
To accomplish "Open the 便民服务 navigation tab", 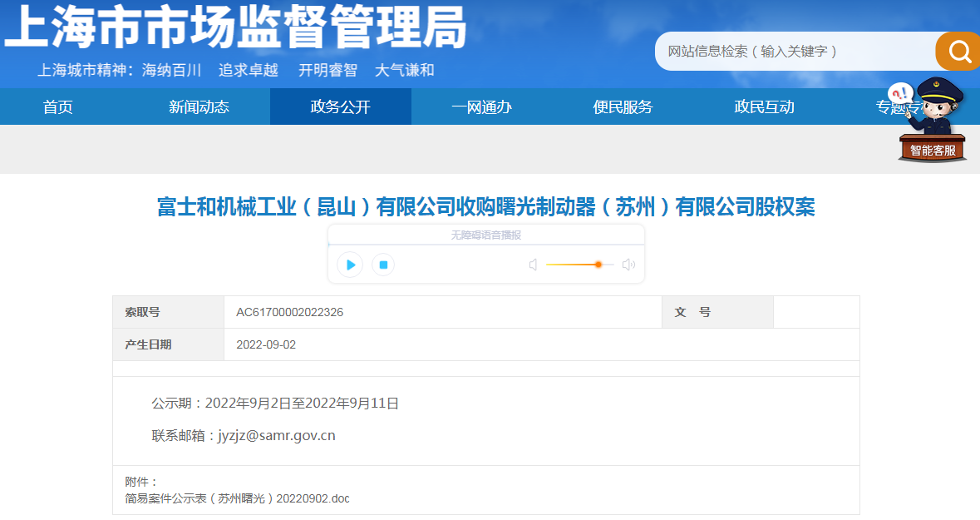I will (623, 107).
